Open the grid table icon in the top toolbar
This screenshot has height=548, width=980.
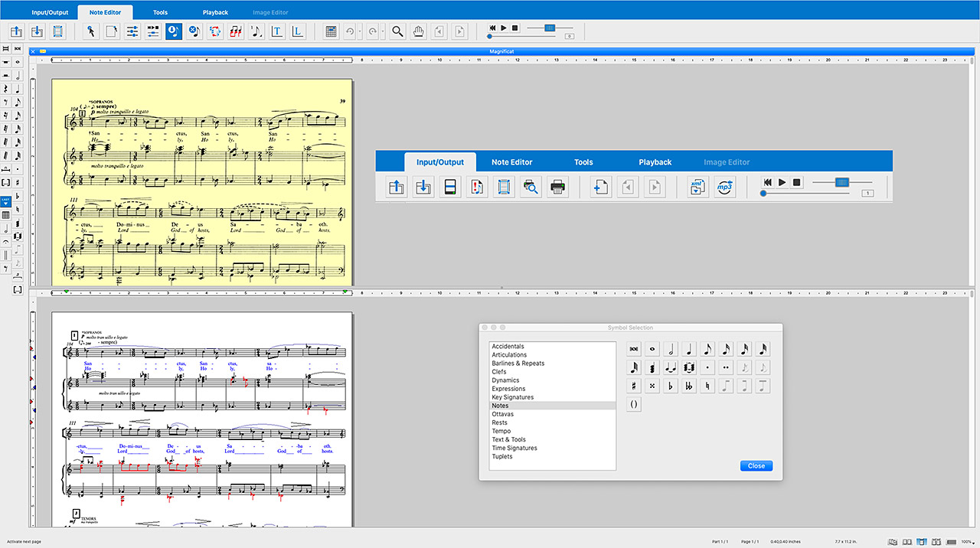pyautogui.click(x=331, y=31)
